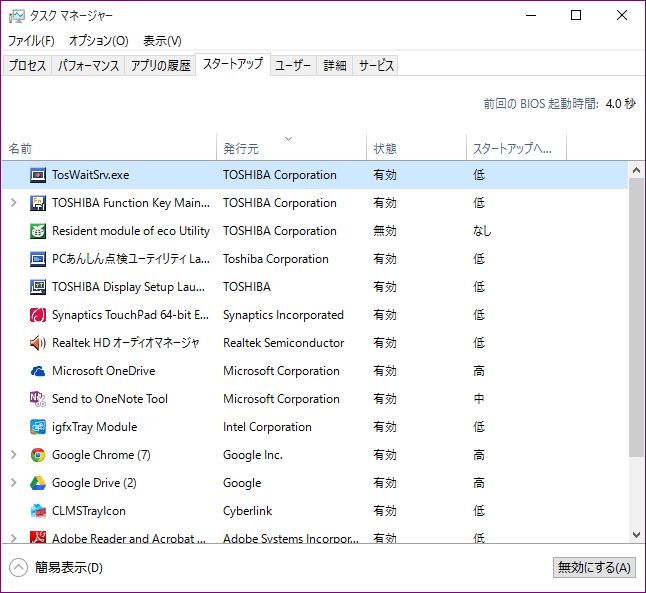Select the TosWaitSrv.exe row name
The image size is (646, 593).
[90, 175]
